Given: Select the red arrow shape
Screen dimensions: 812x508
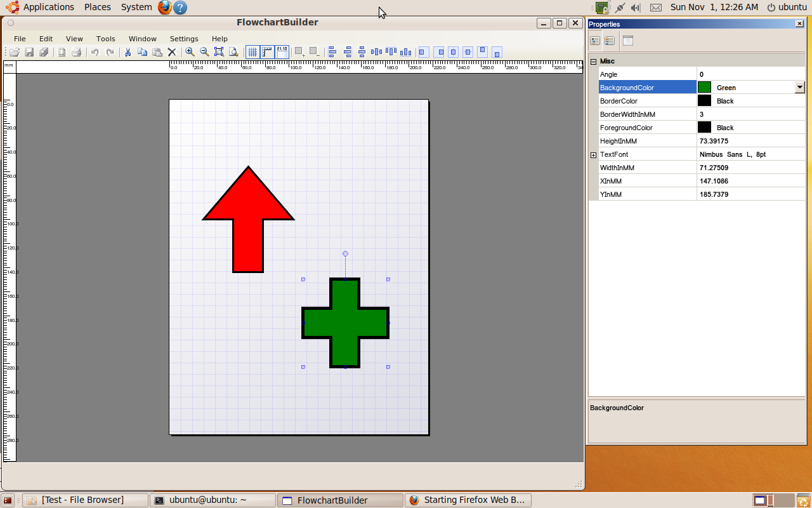Looking at the screenshot, I should point(248,219).
